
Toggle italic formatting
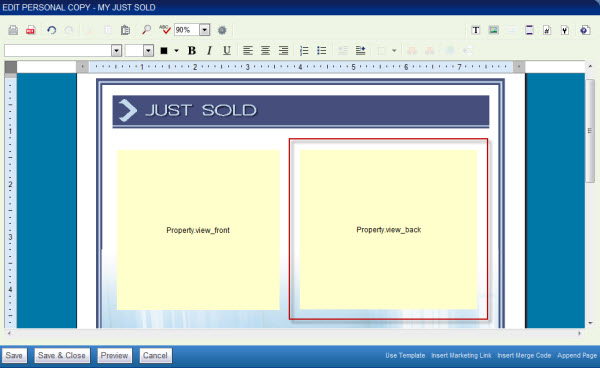click(x=209, y=50)
